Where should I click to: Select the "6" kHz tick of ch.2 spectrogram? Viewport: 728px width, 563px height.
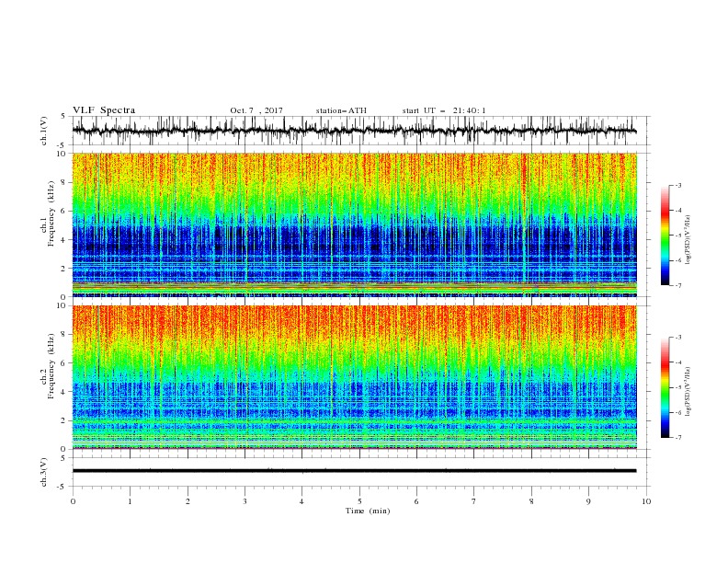point(64,363)
